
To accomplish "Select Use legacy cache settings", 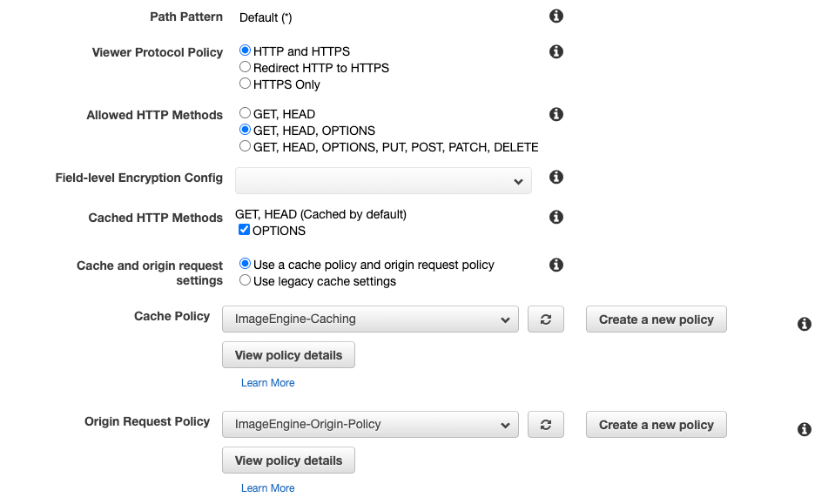I will point(245,280).
